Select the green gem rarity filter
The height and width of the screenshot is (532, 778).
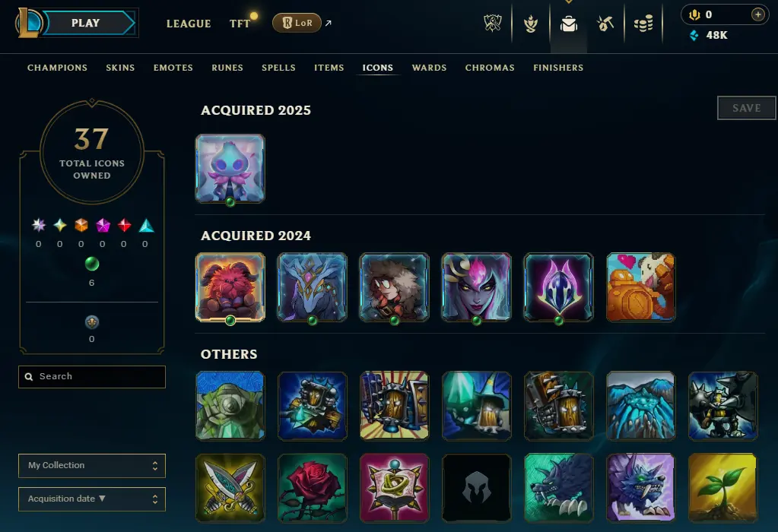92,264
